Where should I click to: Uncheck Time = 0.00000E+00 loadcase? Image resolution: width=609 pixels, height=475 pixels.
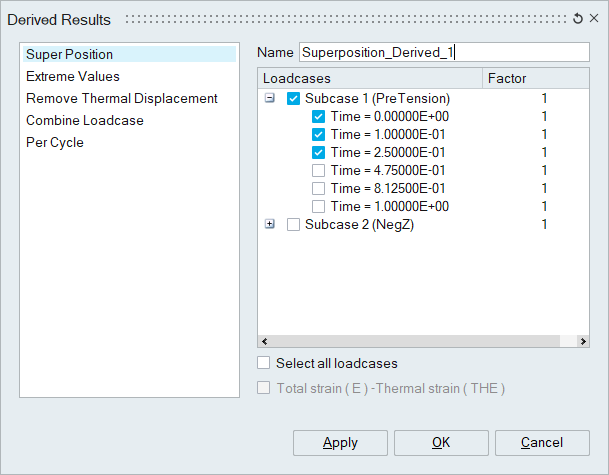[x=319, y=116]
